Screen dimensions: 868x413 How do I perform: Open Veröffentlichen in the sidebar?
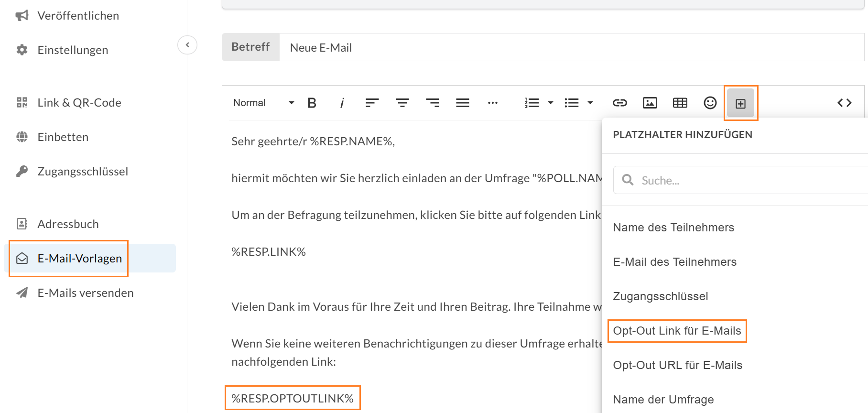(x=78, y=16)
